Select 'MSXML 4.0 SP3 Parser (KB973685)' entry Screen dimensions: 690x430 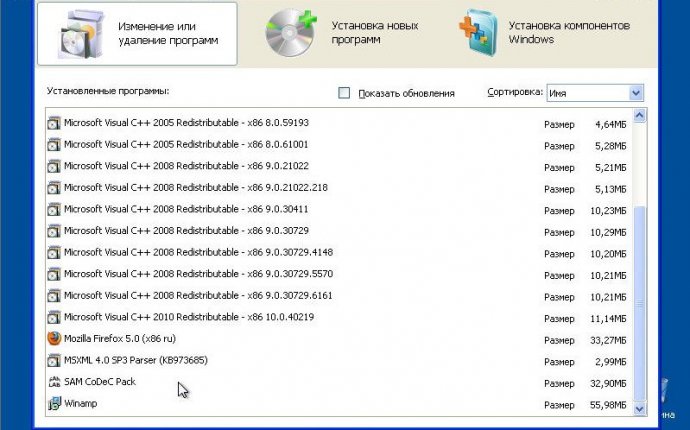[136, 360]
